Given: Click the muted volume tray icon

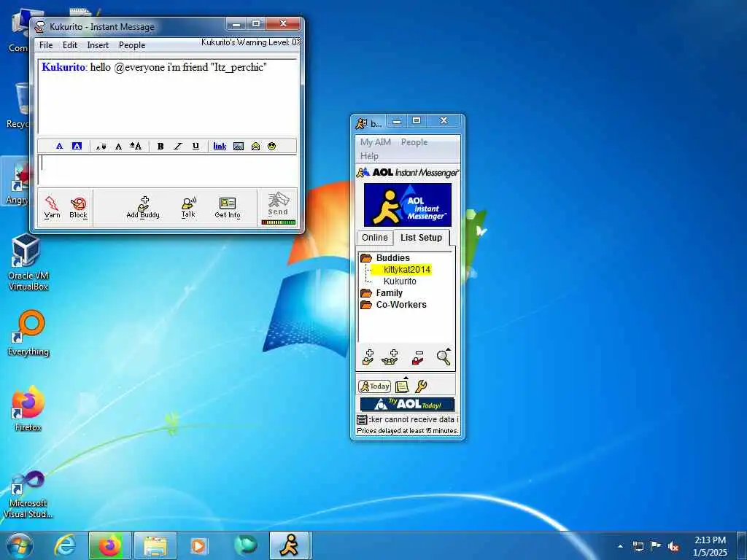Looking at the screenshot, I should [x=673, y=546].
